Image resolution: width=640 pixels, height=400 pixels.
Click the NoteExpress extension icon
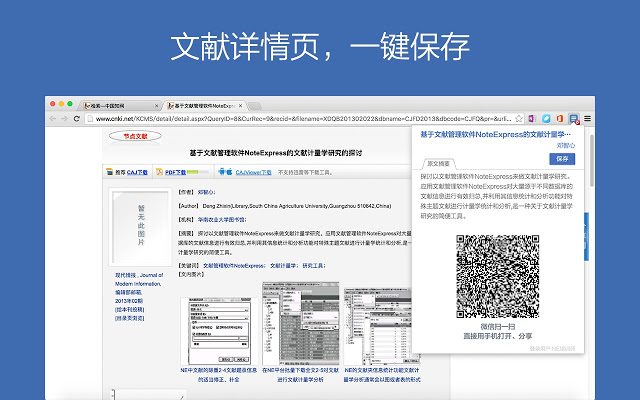[x=574, y=119]
